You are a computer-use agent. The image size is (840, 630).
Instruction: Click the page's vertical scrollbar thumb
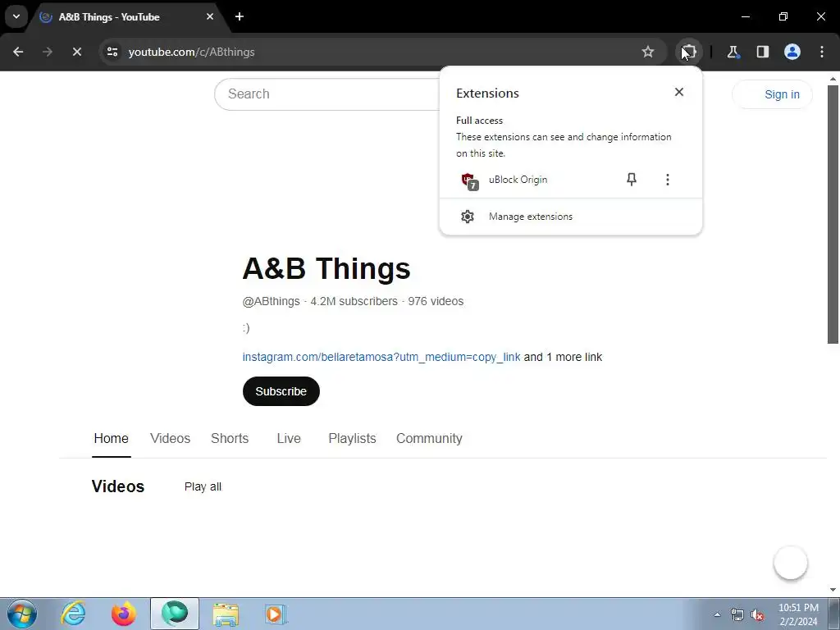[833, 214]
